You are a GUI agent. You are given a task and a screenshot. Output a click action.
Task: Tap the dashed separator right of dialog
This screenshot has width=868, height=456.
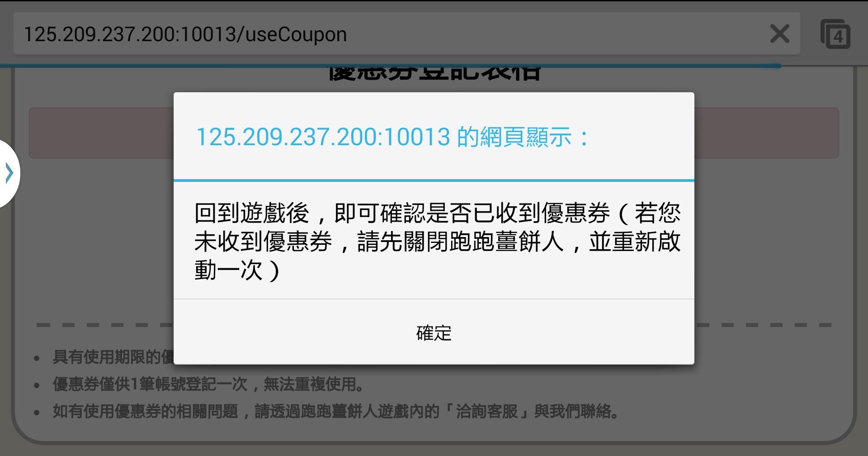click(763, 325)
